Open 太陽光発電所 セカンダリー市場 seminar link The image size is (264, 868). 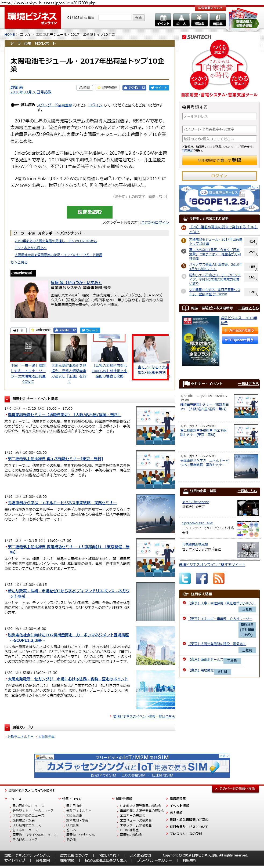coord(68,679)
